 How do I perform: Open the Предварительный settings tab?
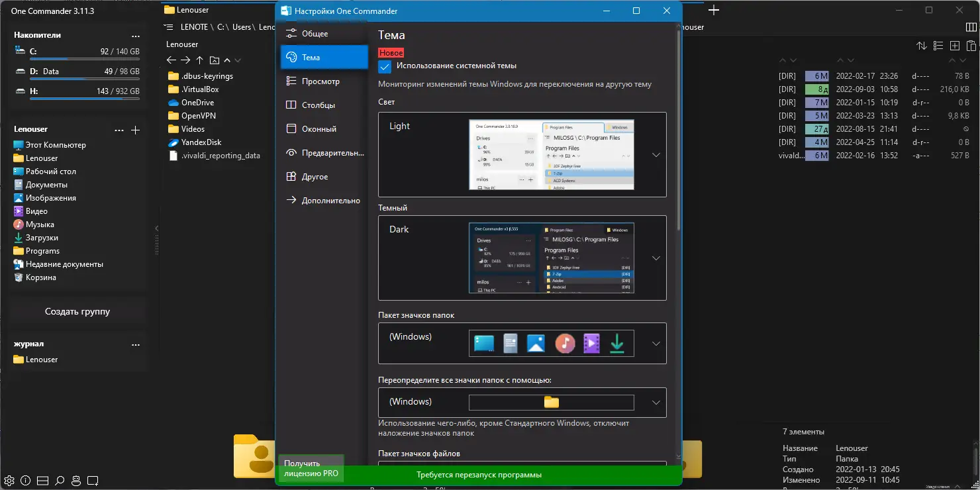pos(324,153)
